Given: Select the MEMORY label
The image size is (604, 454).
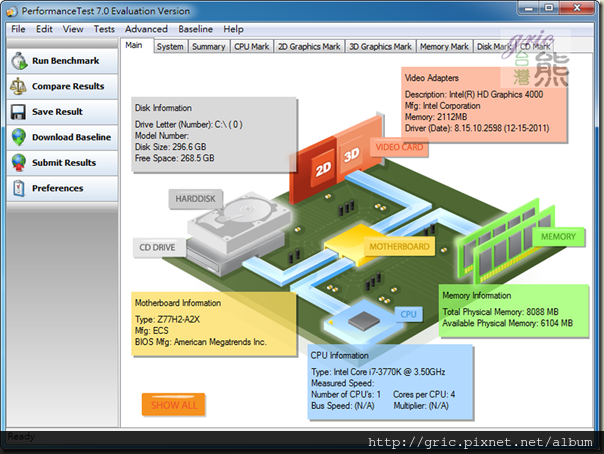Looking at the screenshot, I should tap(558, 236).
